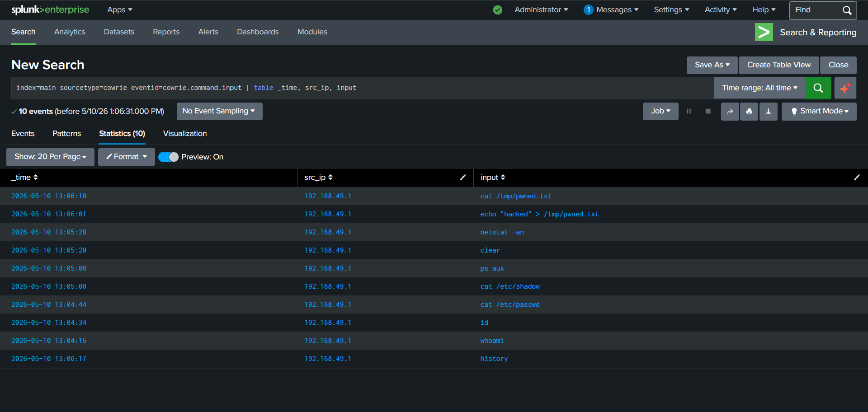The image size is (868, 412).
Task: Run search with the green magnifier button
Action: pyautogui.click(x=818, y=88)
